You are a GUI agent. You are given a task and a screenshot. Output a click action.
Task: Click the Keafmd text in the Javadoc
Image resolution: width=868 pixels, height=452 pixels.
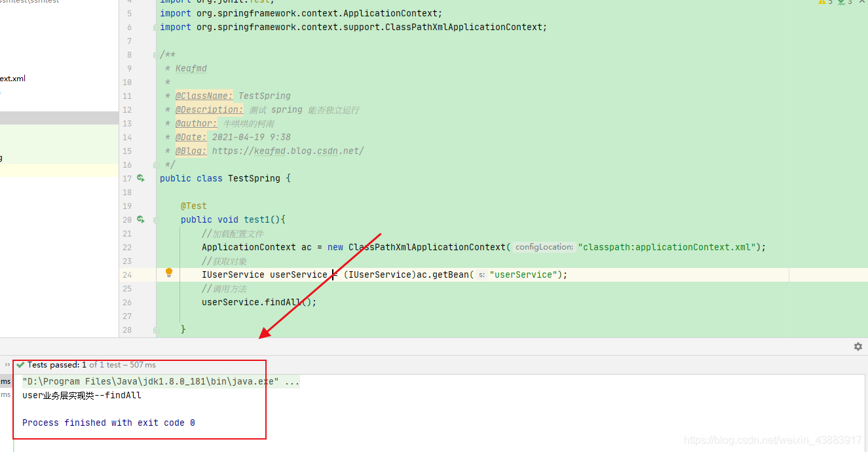click(191, 68)
